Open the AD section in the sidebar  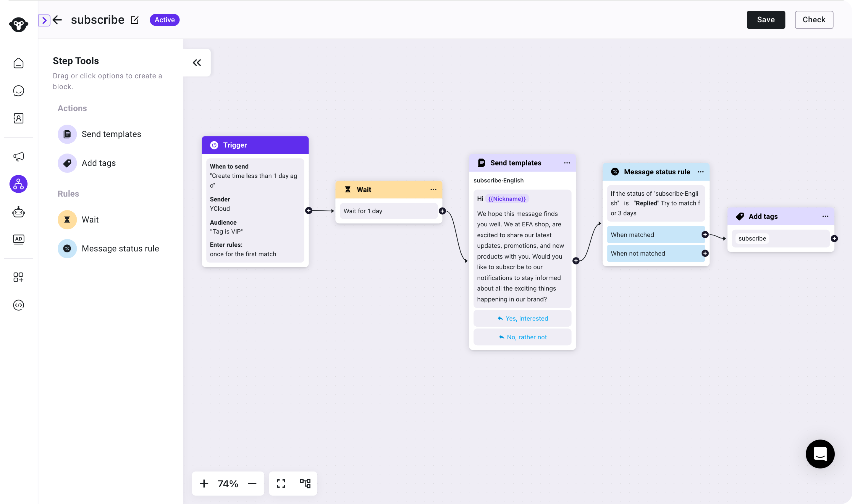click(18, 239)
